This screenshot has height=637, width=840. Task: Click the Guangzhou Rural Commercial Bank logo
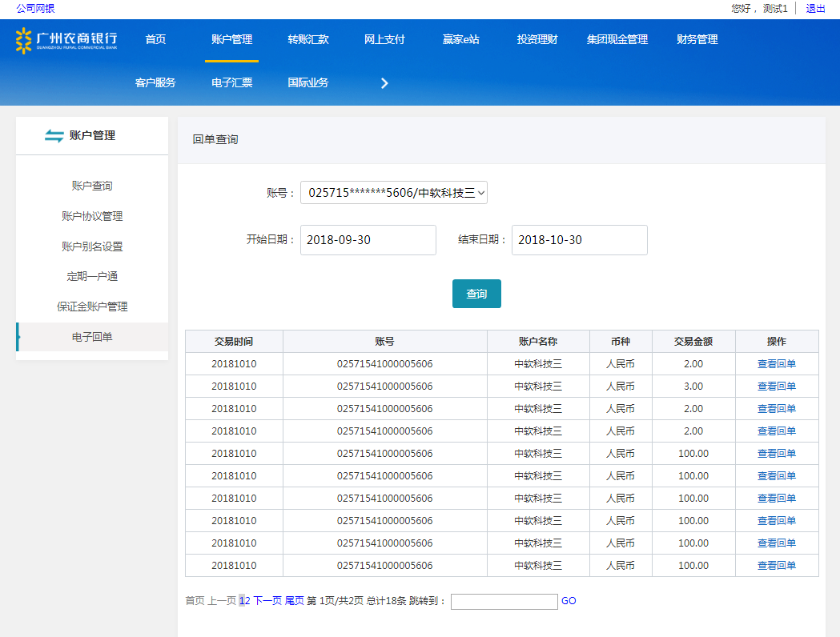[66, 41]
